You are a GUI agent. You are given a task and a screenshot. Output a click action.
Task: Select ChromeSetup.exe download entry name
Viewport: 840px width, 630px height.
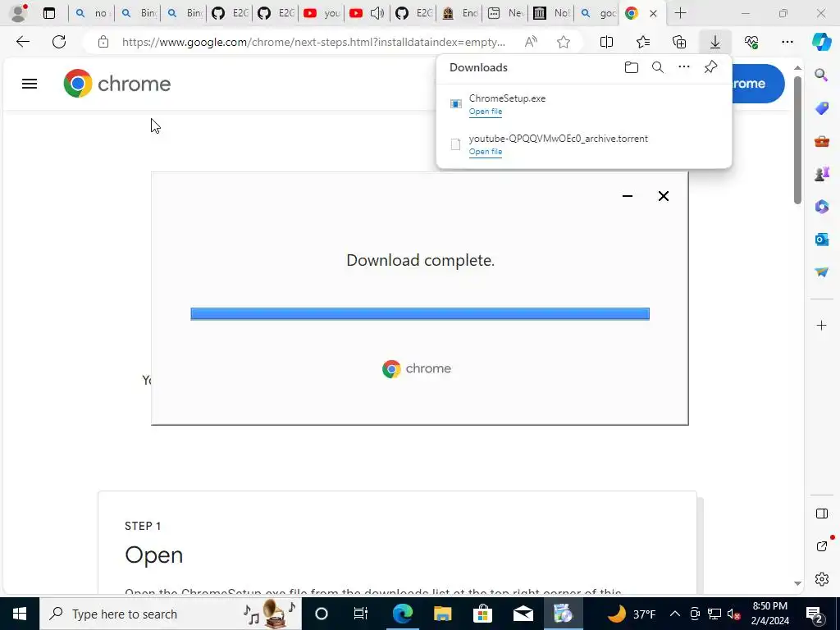[507, 98]
